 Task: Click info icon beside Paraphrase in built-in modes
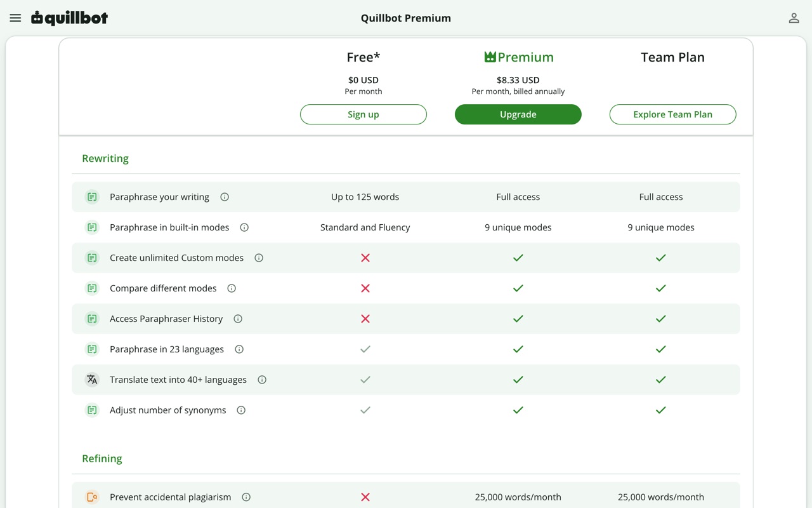click(244, 227)
